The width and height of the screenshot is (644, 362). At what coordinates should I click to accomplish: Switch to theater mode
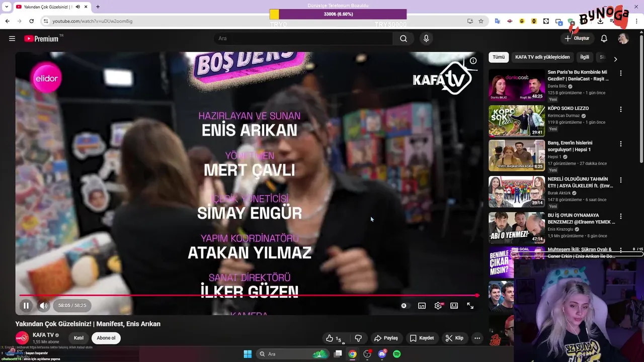point(454,306)
